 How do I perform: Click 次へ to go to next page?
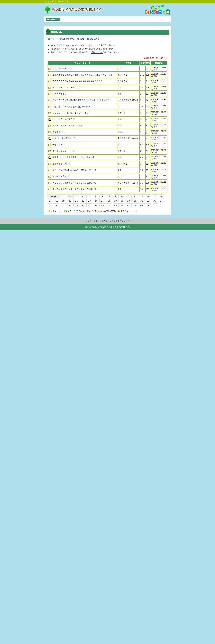point(155,205)
